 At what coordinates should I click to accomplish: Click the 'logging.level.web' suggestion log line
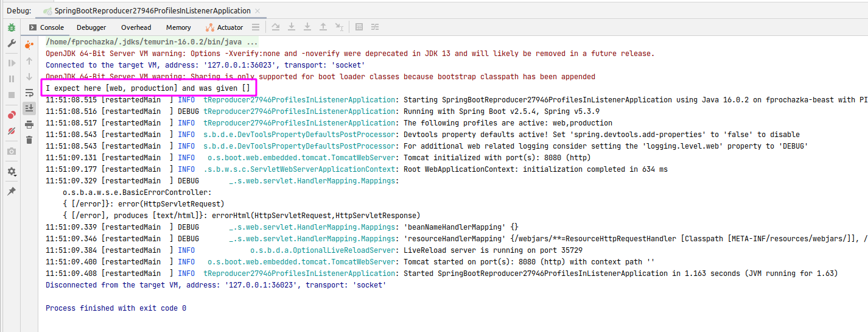coord(426,146)
